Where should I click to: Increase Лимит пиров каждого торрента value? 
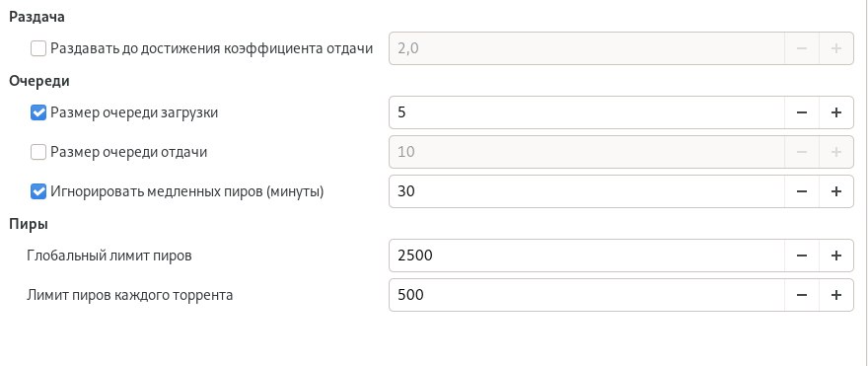click(835, 295)
